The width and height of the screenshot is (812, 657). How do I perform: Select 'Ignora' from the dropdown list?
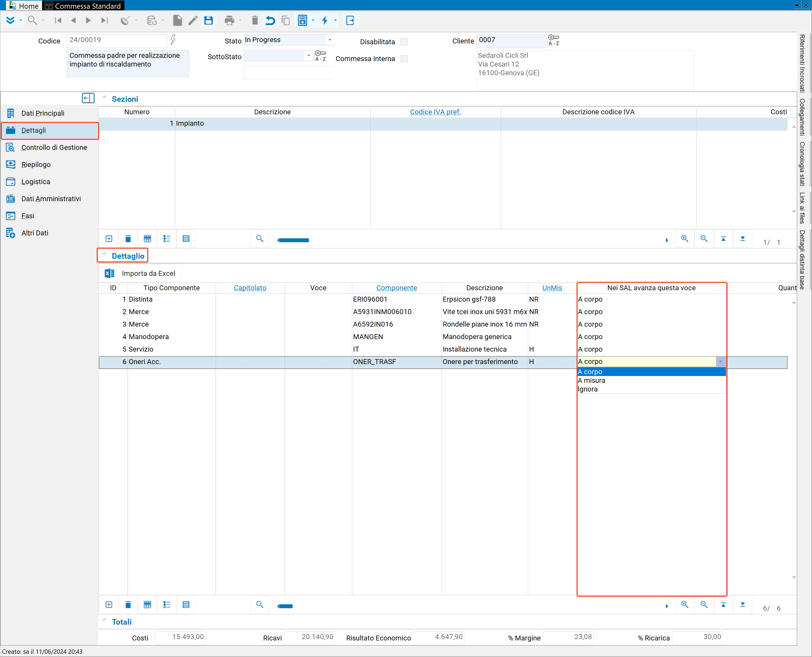point(651,389)
